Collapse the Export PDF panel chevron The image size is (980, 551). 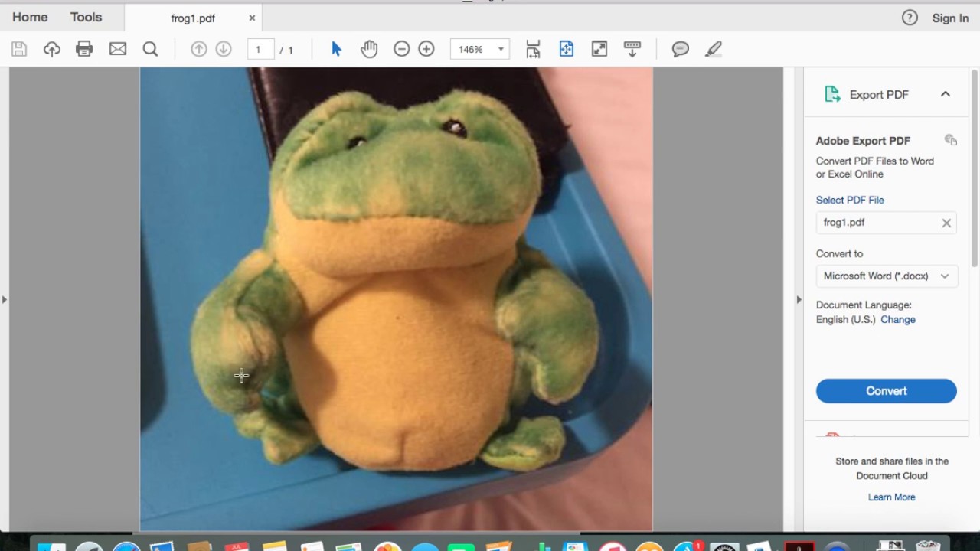(946, 94)
